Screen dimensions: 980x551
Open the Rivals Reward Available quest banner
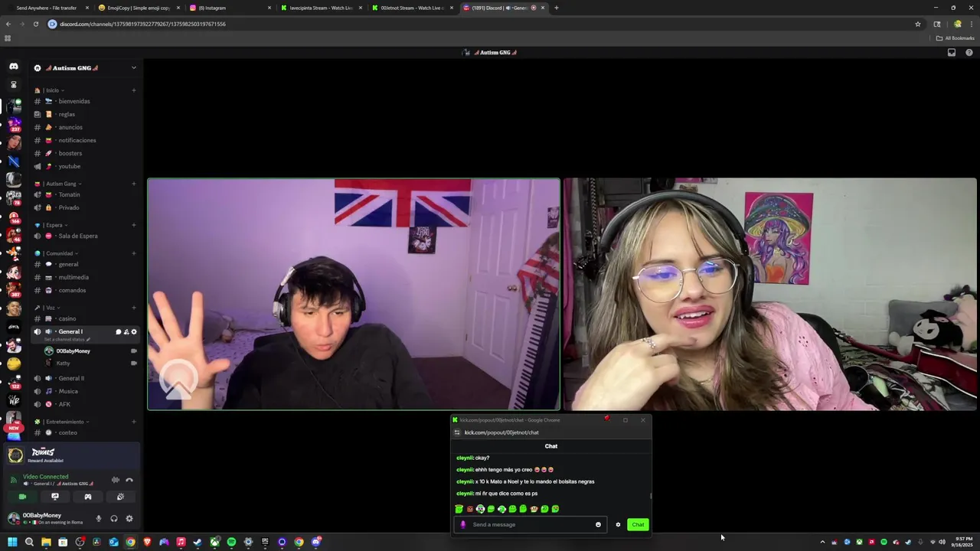pos(71,455)
